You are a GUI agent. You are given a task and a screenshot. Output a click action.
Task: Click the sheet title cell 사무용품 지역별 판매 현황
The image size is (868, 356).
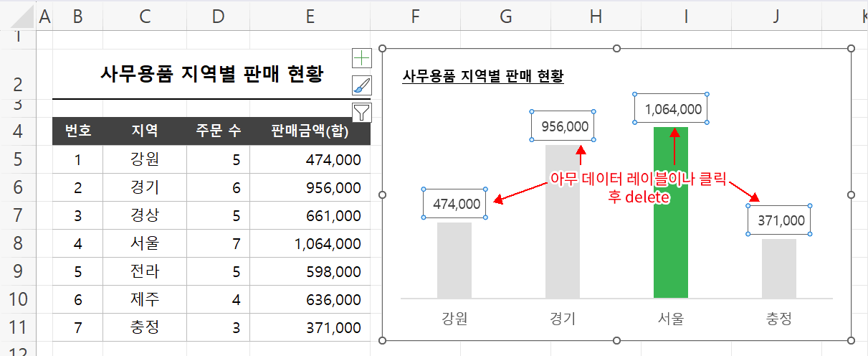pos(211,74)
